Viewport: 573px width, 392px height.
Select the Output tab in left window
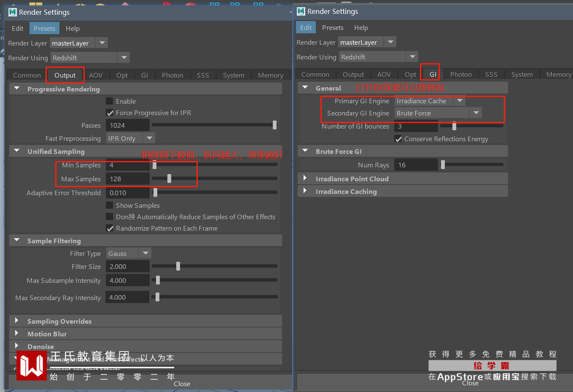click(65, 75)
